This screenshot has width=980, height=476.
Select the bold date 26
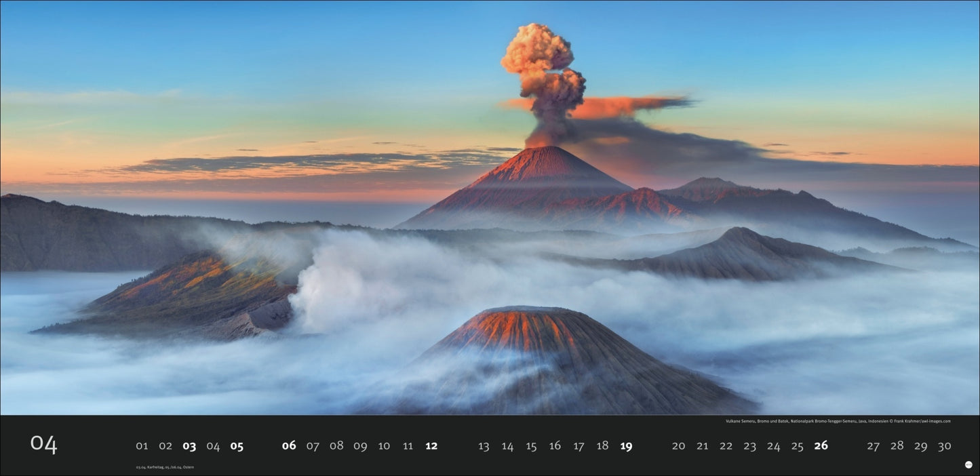[x=821, y=446]
